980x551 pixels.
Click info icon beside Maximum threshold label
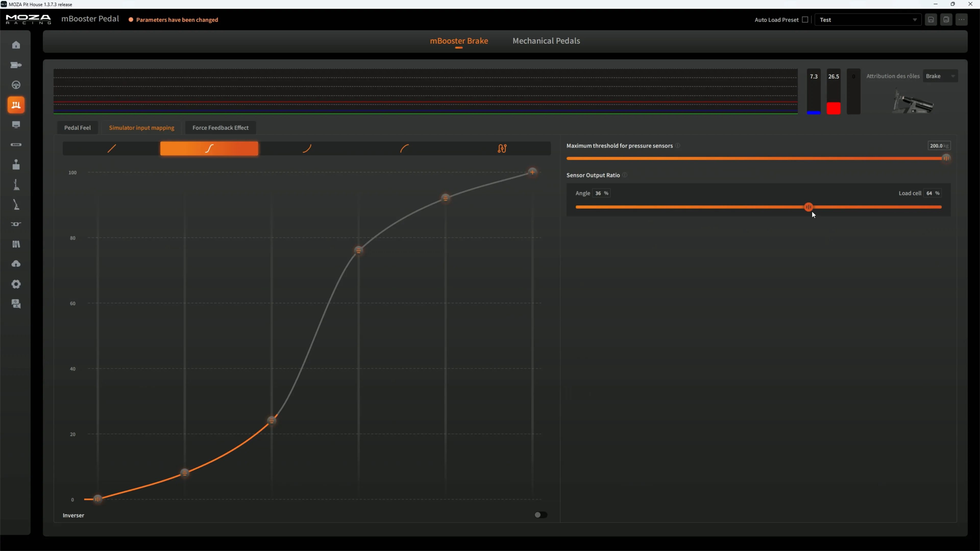(678, 146)
